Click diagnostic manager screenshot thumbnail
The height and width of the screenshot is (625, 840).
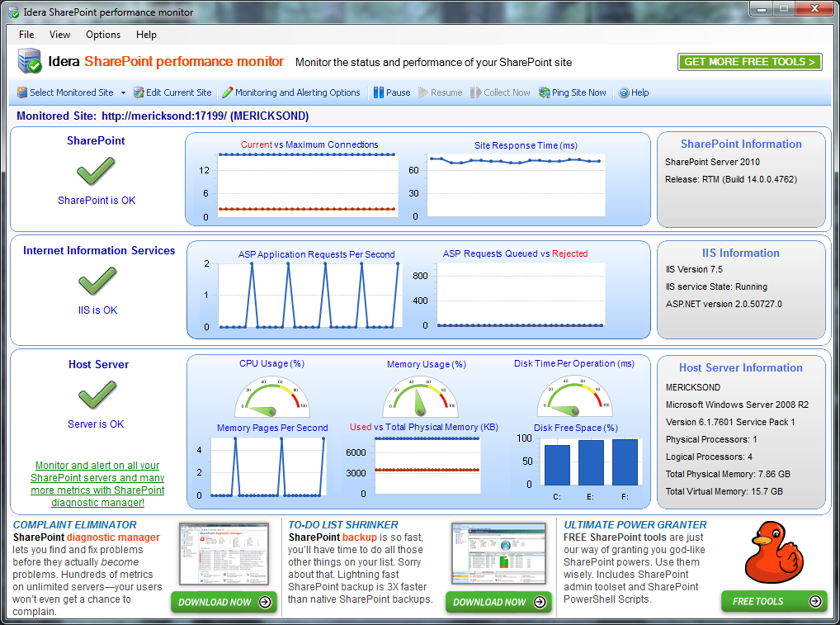pyautogui.click(x=224, y=554)
